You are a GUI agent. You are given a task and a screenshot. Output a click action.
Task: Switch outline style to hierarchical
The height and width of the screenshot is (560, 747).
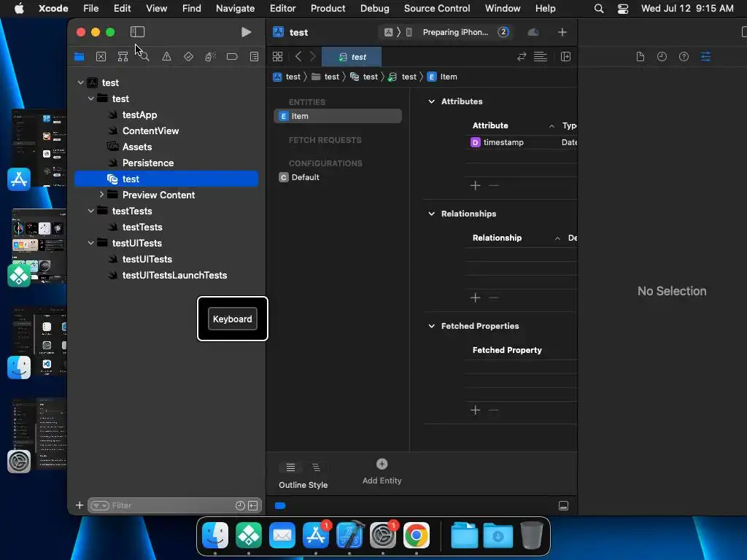316,467
